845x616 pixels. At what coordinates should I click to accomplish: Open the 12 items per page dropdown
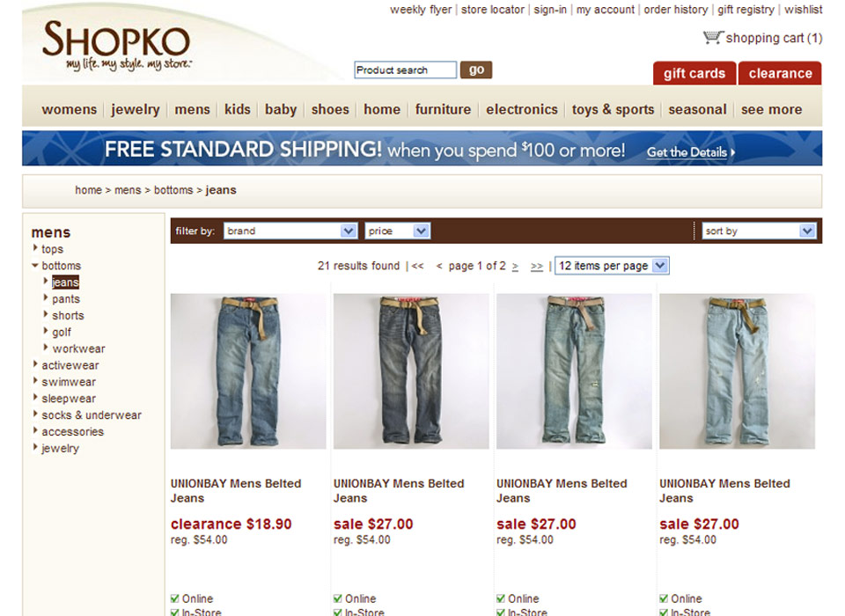coord(612,266)
